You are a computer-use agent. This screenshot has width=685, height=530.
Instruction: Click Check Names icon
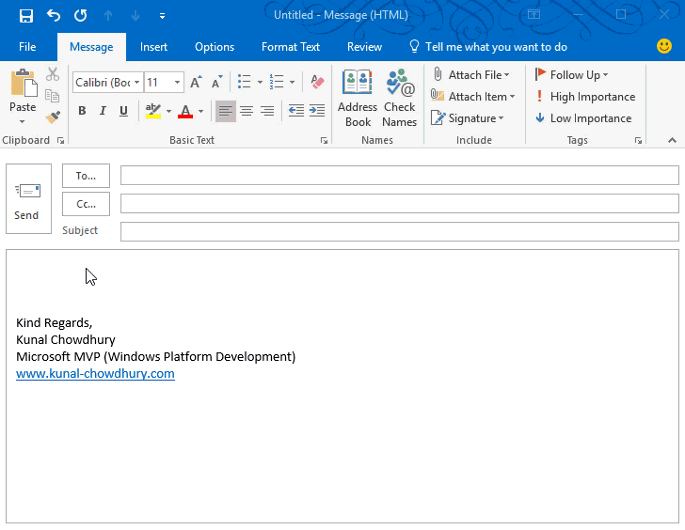tap(399, 98)
